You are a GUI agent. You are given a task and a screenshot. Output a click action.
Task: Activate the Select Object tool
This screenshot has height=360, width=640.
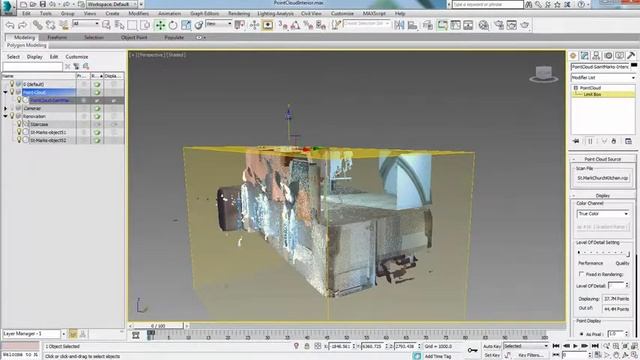click(106, 25)
